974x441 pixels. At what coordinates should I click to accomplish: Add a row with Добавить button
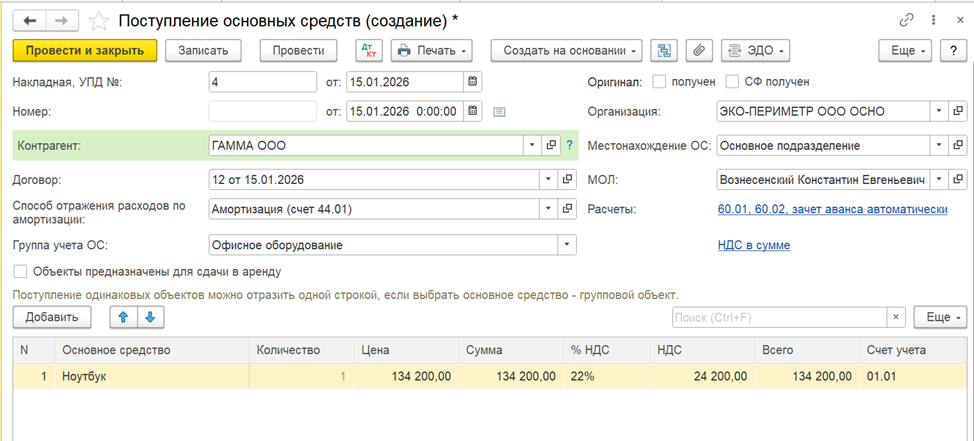[x=52, y=317]
